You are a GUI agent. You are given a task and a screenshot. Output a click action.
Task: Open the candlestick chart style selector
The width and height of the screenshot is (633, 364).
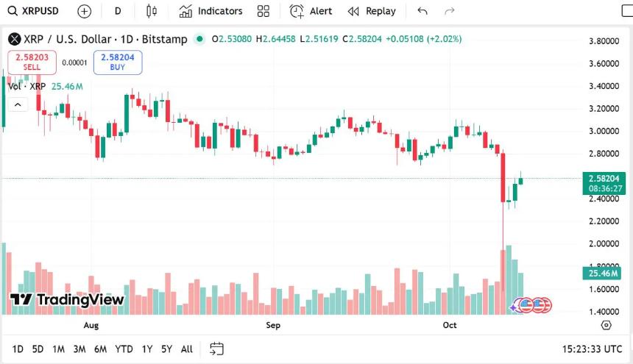[152, 11]
